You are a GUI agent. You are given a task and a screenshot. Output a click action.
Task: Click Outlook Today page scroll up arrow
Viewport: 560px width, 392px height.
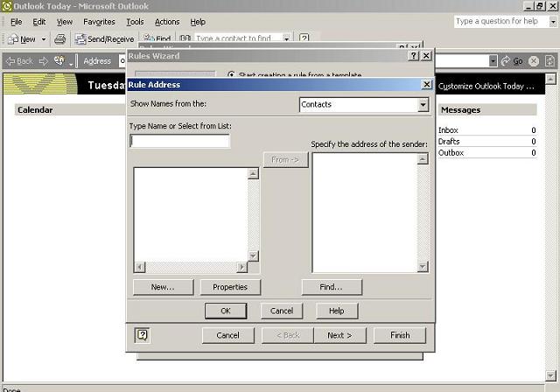tap(550, 79)
